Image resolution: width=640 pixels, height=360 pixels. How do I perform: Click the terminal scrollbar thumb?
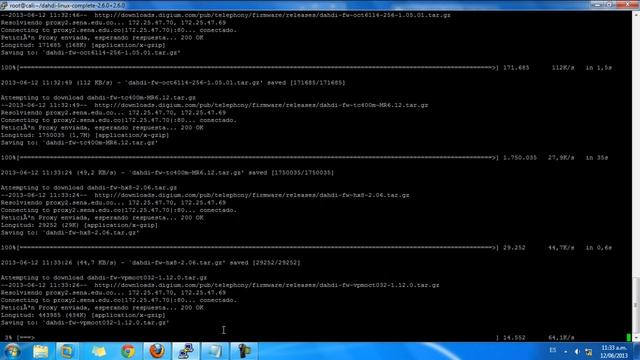tap(636, 304)
